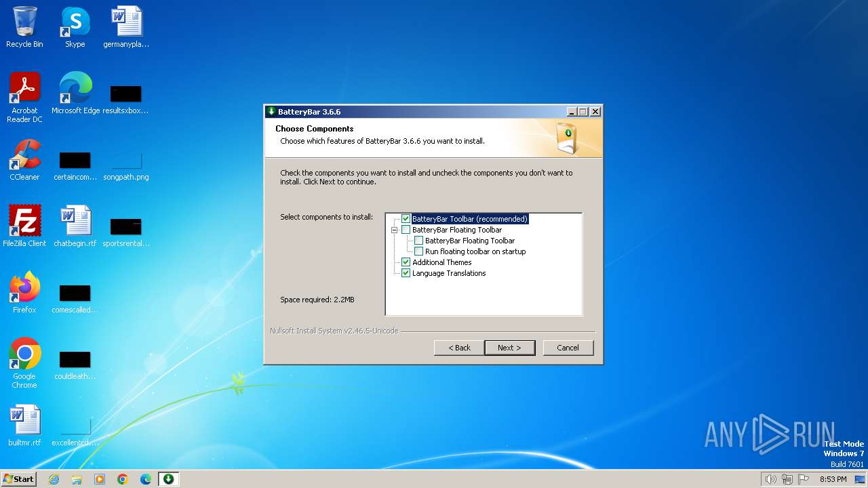
Task: Click the volume speaker tray icon
Action: (770, 479)
